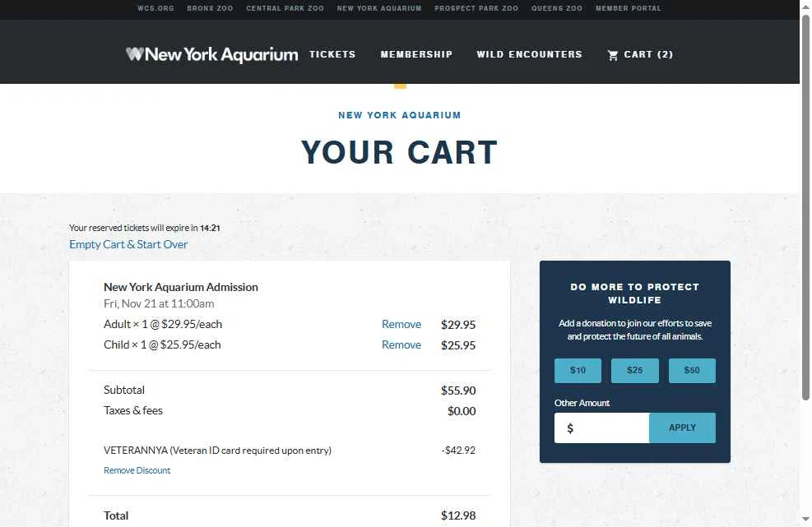Image resolution: width=812 pixels, height=527 pixels.
Task: Click the Child × 1 @ $25.95/each line
Action: (162, 344)
